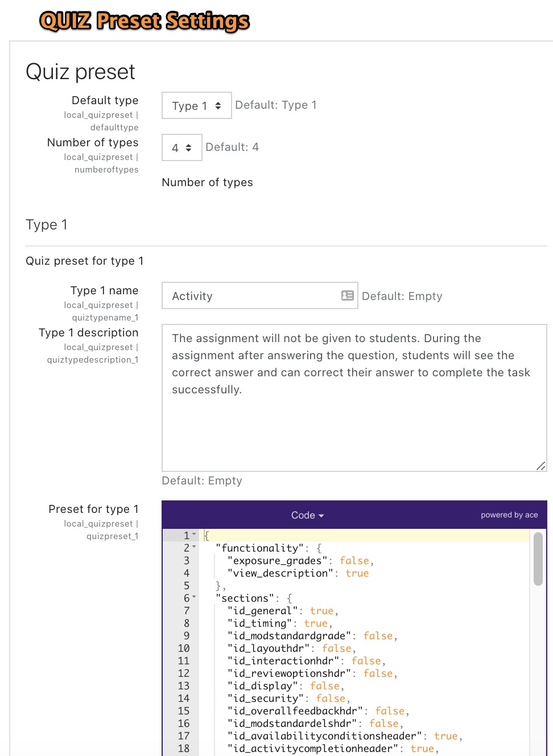Image resolution: width=553 pixels, height=756 pixels.
Task: Click the contact-card autofill icon in Type 1 name field
Action: pos(347,295)
